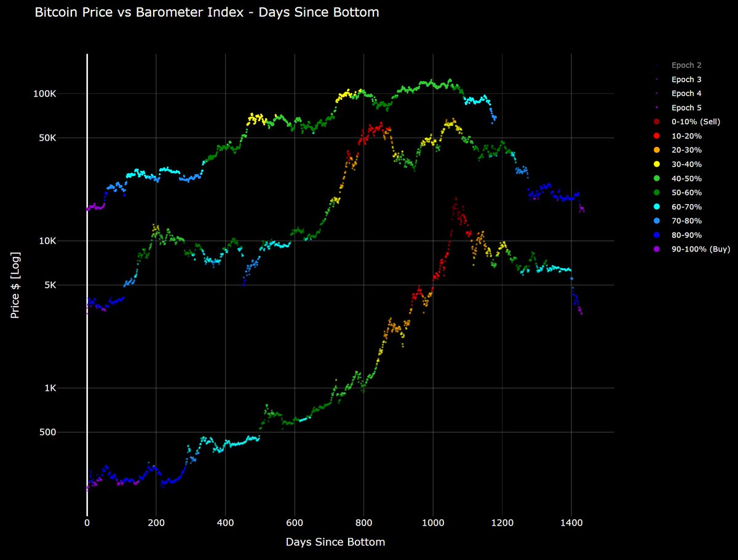Viewport: 738px width, 560px height.
Task: Click the 90-100% (Buy) legend label
Action: 700,249
